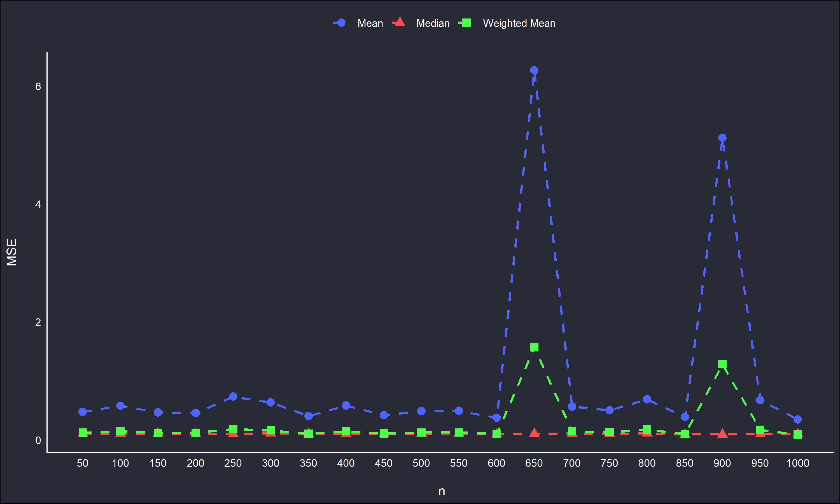
Task: Click the Mean circle at n=100
Action: point(120,405)
